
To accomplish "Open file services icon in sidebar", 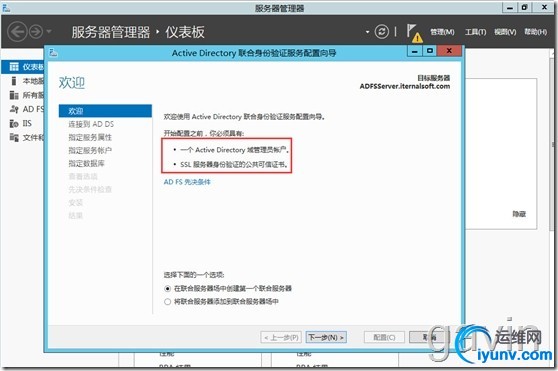I will tap(14, 137).
